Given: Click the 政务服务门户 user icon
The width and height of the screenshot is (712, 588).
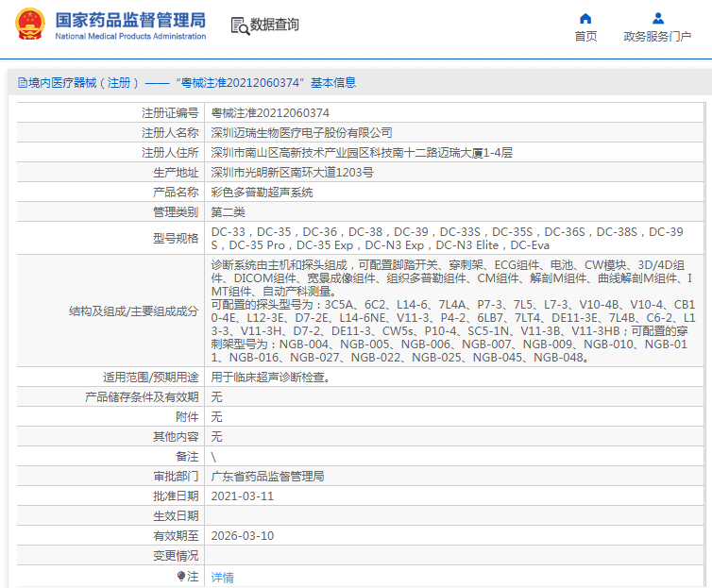Looking at the screenshot, I should tap(657, 19).
